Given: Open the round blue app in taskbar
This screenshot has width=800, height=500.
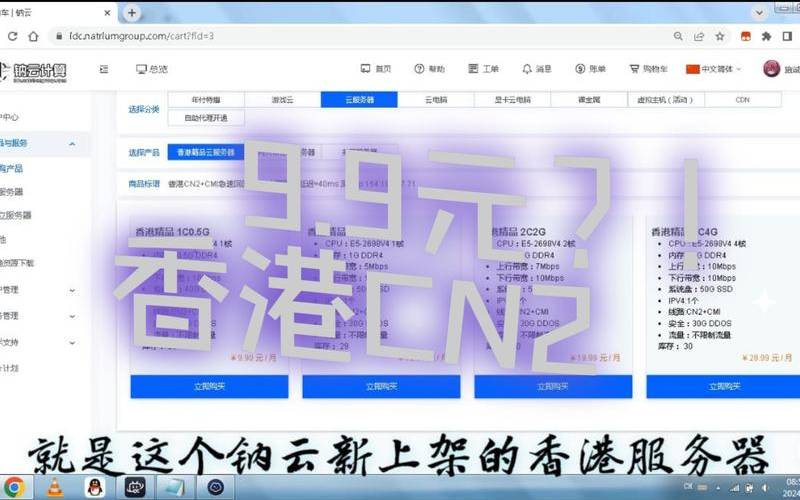Looking at the screenshot, I should 216,488.
